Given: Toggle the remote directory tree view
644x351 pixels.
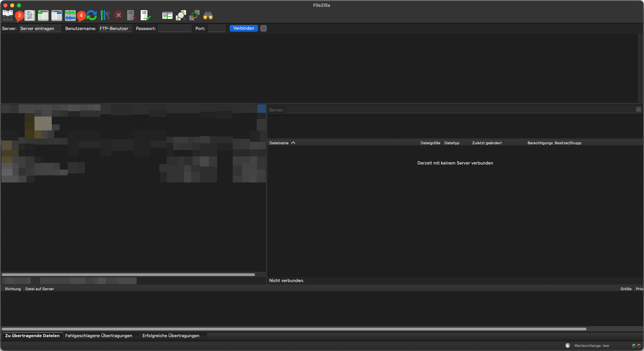Looking at the screenshot, I should click(x=56, y=15).
